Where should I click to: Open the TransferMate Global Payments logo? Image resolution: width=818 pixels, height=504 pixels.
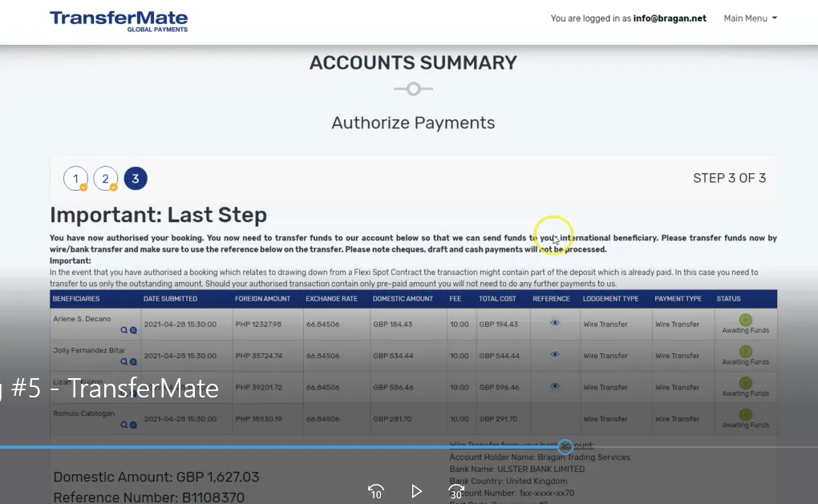(x=119, y=22)
